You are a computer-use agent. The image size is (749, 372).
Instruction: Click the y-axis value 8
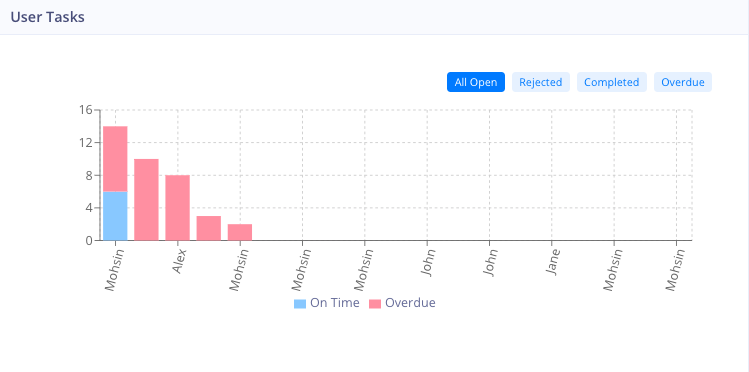coord(89,175)
